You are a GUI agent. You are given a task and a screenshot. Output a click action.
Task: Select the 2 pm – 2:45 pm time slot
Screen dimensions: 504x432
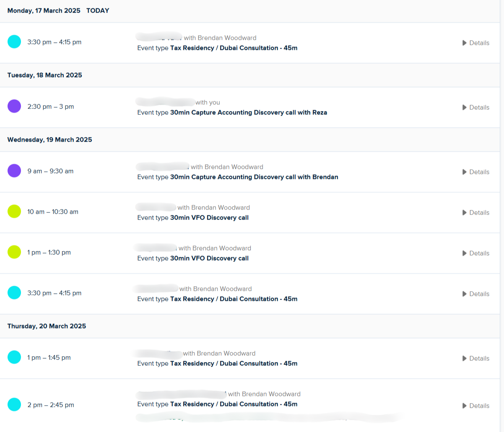(x=51, y=405)
